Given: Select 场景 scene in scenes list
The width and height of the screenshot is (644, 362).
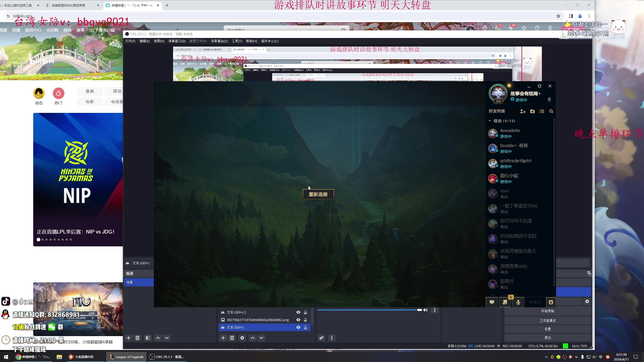Looking at the screenshot, I should [x=139, y=282].
